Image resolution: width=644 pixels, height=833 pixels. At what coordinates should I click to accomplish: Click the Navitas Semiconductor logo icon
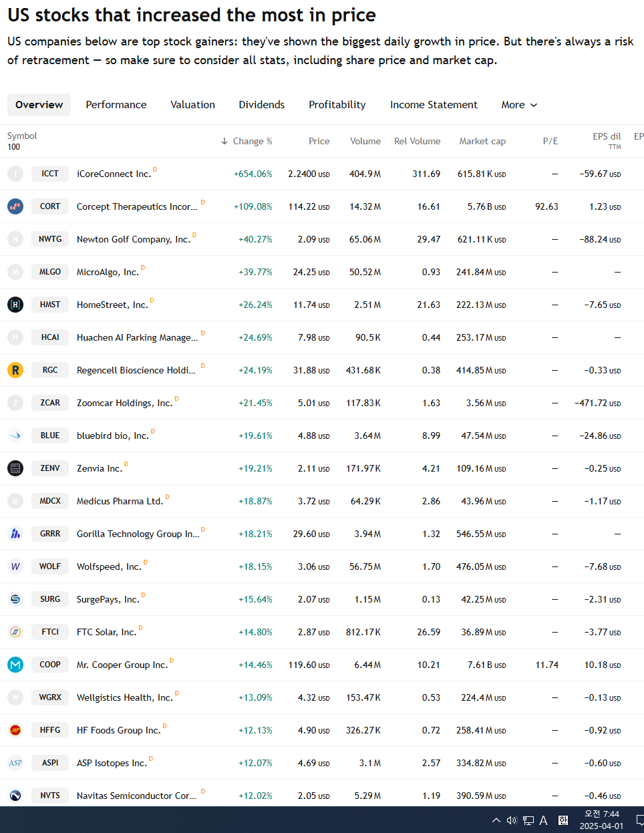(15, 796)
